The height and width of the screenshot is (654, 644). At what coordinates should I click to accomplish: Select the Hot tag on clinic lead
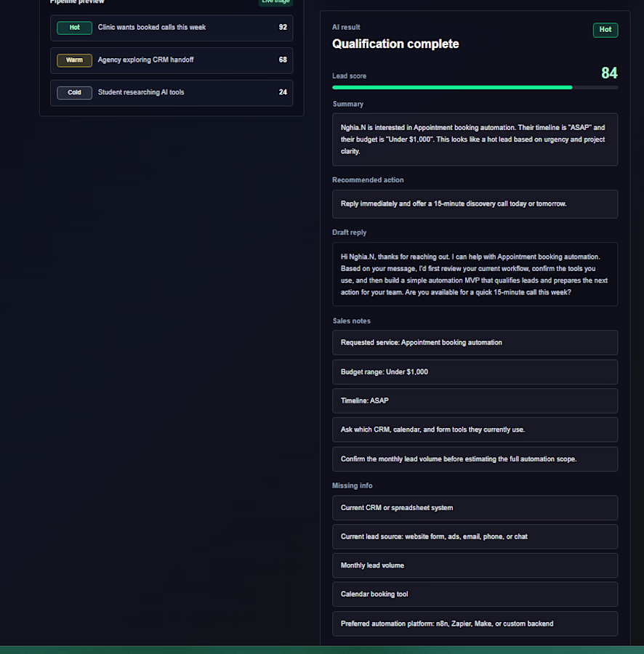click(74, 28)
